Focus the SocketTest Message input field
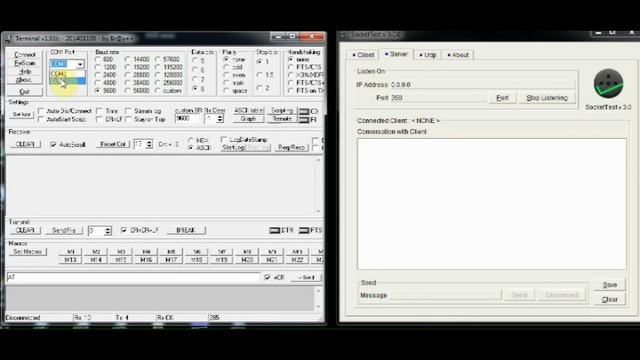The height and width of the screenshot is (360, 640). coord(445,295)
